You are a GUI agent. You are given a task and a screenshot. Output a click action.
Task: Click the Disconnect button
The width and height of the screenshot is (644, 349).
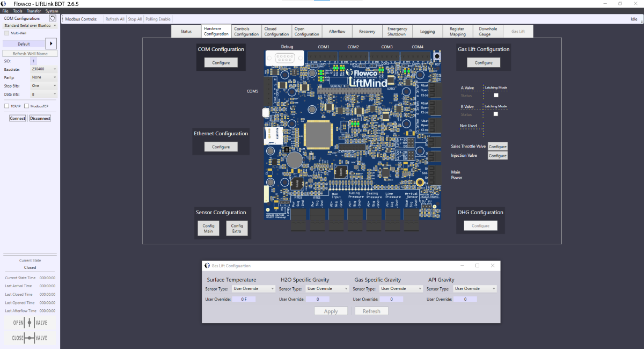pyautogui.click(x=40, y=118)
